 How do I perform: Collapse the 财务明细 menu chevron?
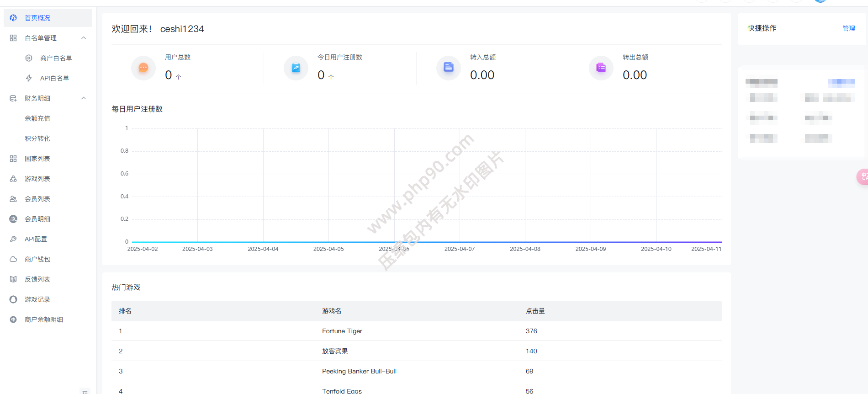coord(84,98)
